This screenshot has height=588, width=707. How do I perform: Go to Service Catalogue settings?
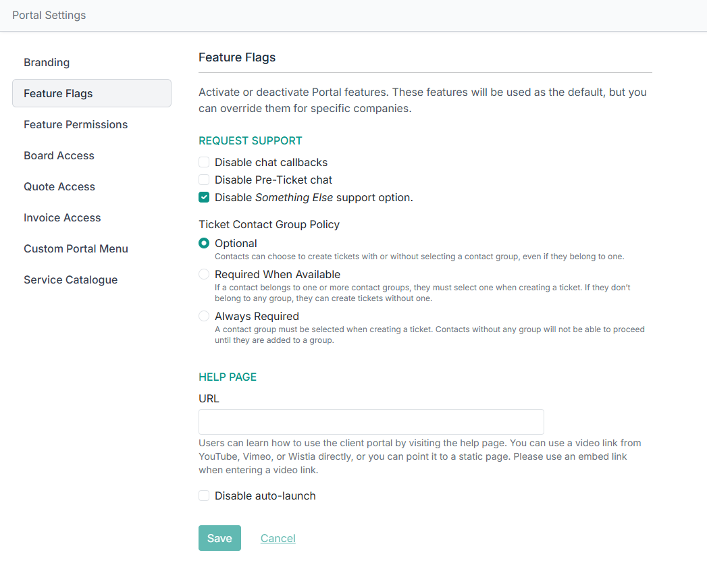point(70,280)
